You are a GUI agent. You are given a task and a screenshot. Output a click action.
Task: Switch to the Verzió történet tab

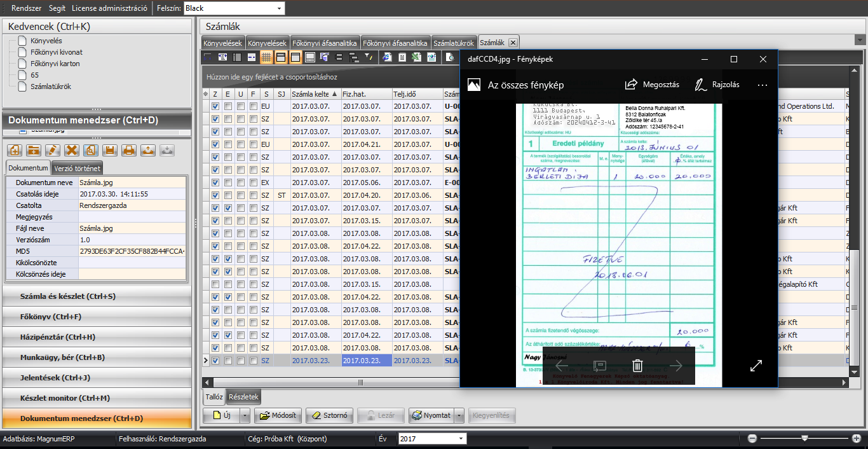76,168
